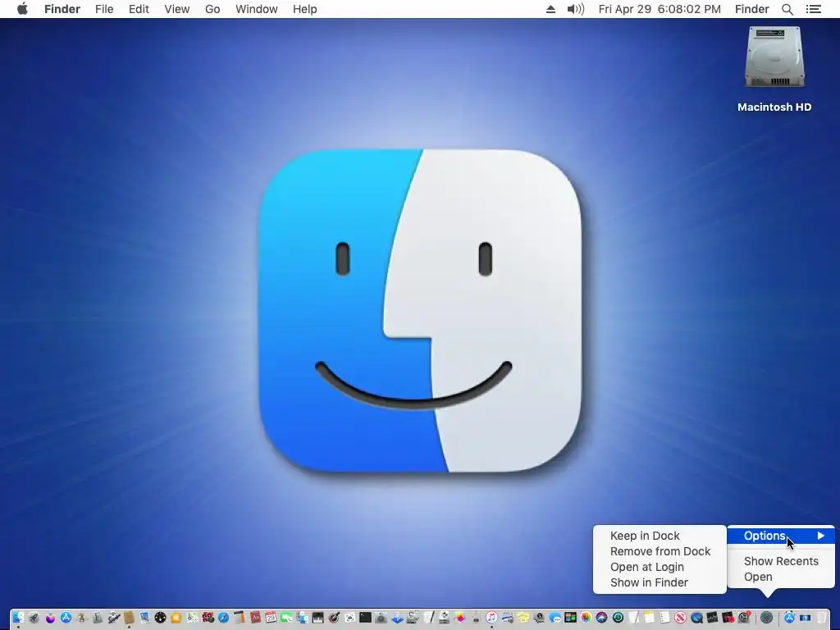840x630 pixels.
Task: Open the File menu
Action: click(104, 9)
